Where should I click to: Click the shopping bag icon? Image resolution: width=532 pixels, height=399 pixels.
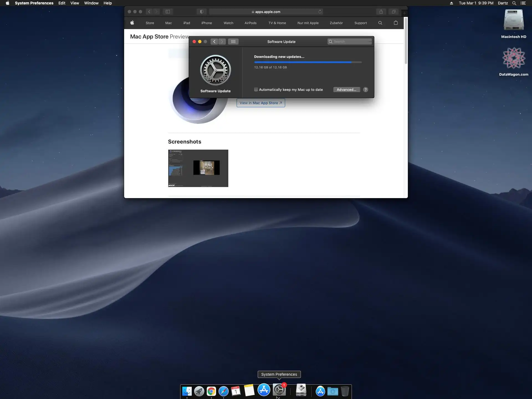[x=396, y=23]
